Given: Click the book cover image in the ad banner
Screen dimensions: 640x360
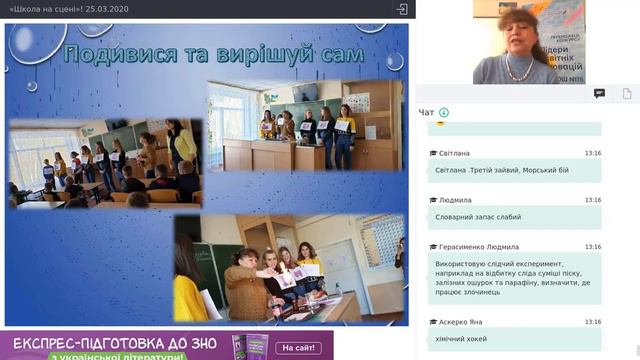Looking at the screenshot, I should [251, 347].
